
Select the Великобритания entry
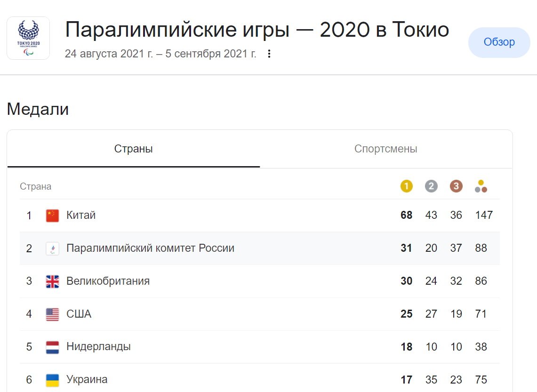(x=108, y=281)
